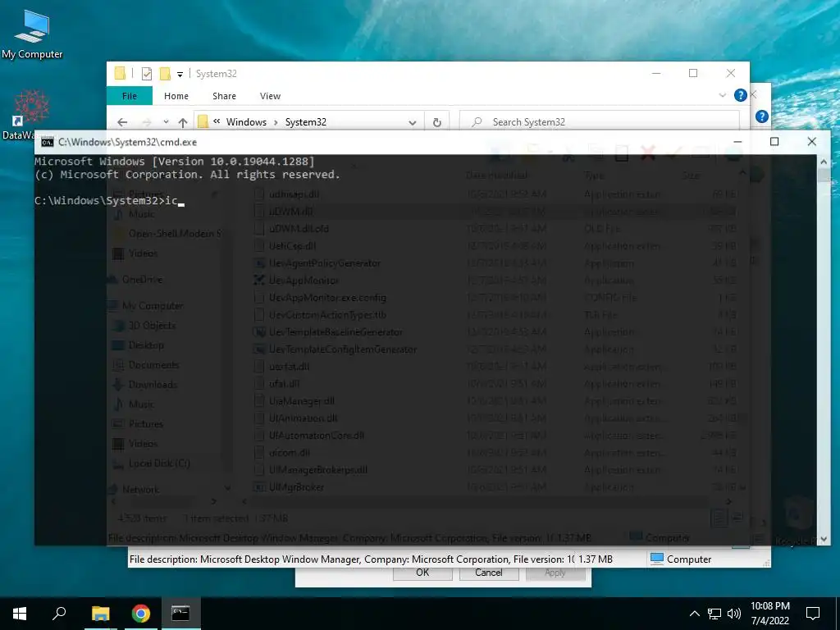Confirm the dialog with OK
The width and height of the screenshot is (840, 630).
tap(422, 573)
